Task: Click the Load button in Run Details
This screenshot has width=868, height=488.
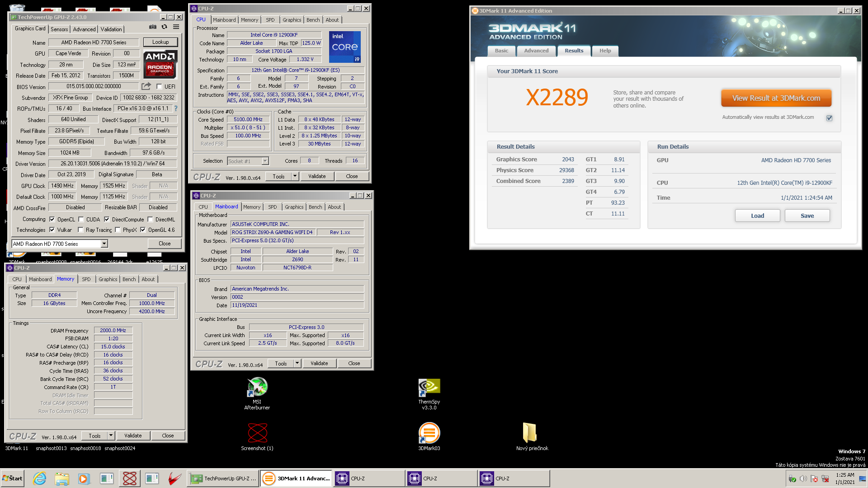Action: point(758,216)
